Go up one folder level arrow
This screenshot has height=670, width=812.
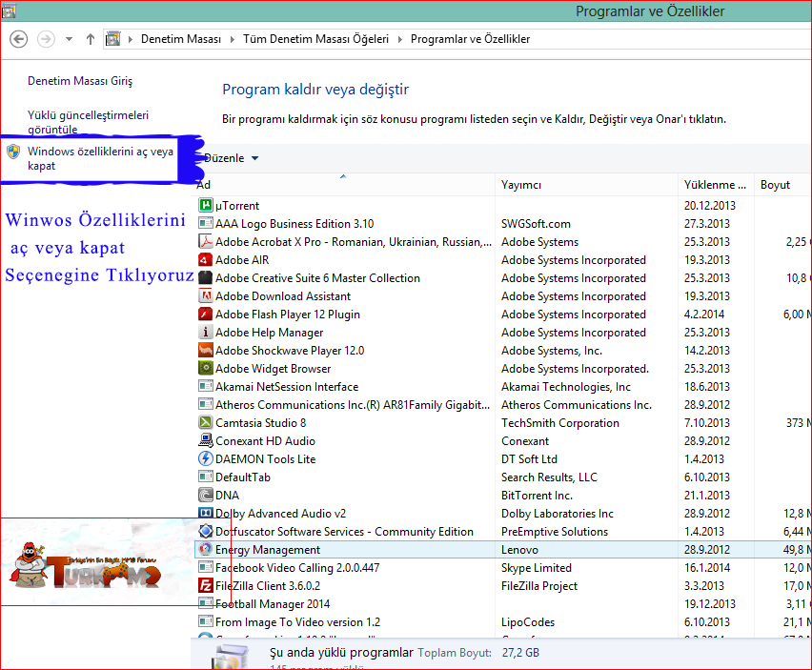91,39
